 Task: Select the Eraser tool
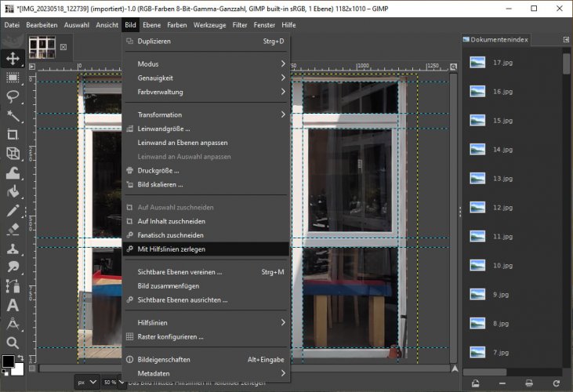[x=13, y=230]
